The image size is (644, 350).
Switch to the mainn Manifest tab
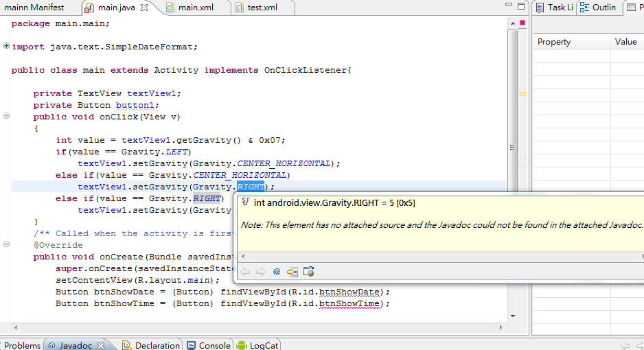point(34,8)
